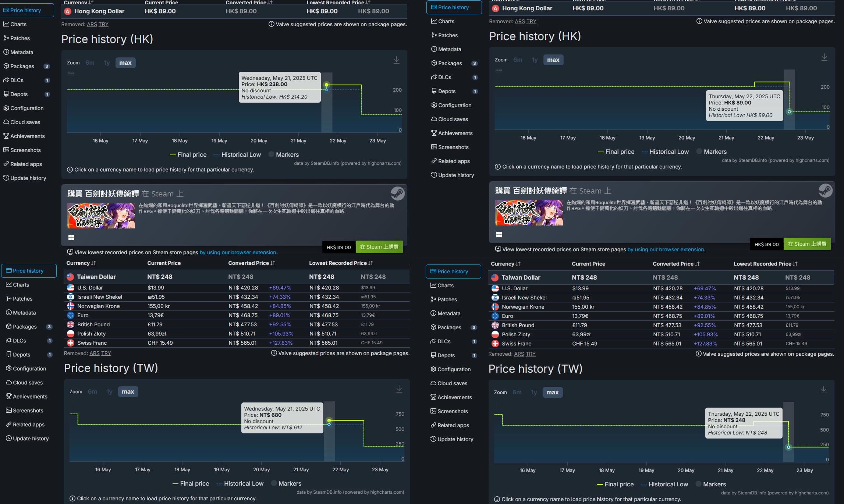This screenshot has height=504, width=844.
Task: Click DLCs icon in HK May 21 panel sidebar
Action: point(6,80)
